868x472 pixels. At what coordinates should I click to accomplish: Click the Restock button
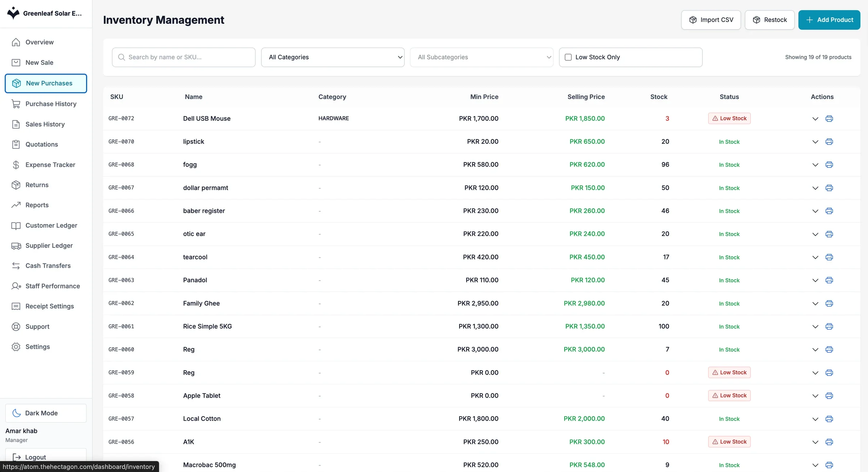[770, 20]
